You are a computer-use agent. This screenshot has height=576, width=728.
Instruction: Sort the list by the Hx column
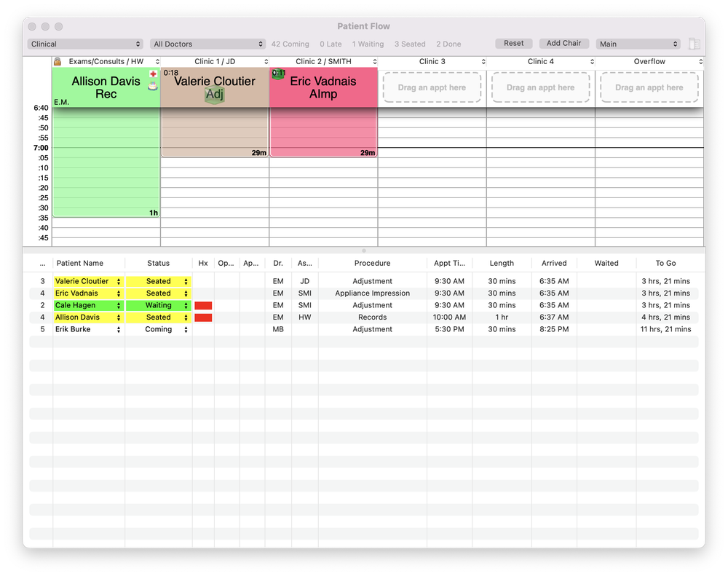203,264
